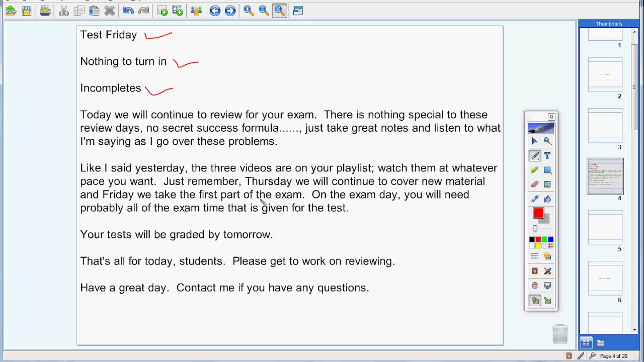The height and width of the screenshot is (362, 644).
Task: Select the blue eyedropper tool
Action: click(x=534, y=199)
